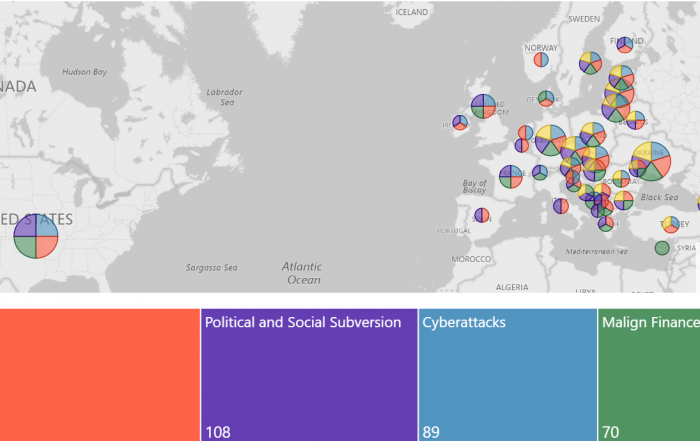Image resolution: width=700 pixels, height=441 pixels.
Task: Click the France pie marker
Action: coord(511,176)
